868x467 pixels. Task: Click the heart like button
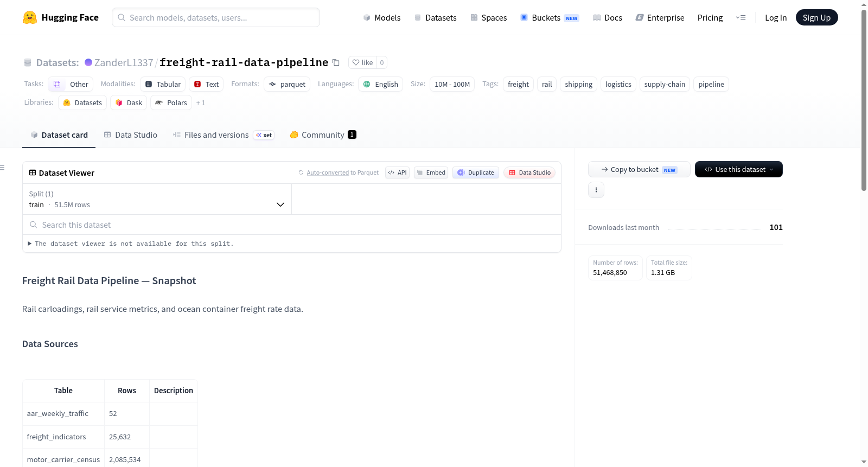click(362, 62)
